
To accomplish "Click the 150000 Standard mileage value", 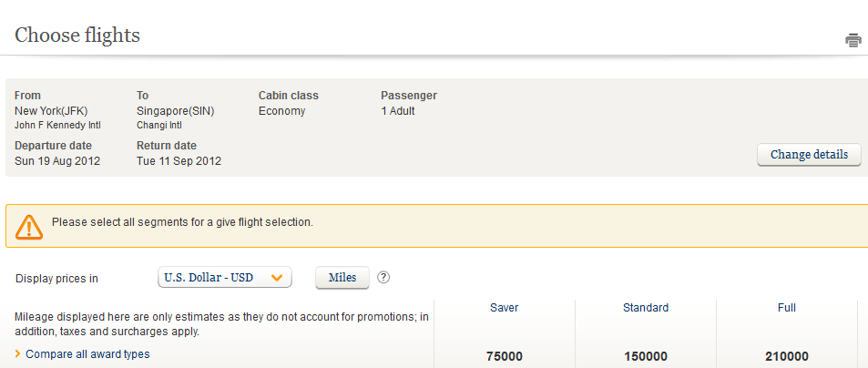I will coord(646,356).
